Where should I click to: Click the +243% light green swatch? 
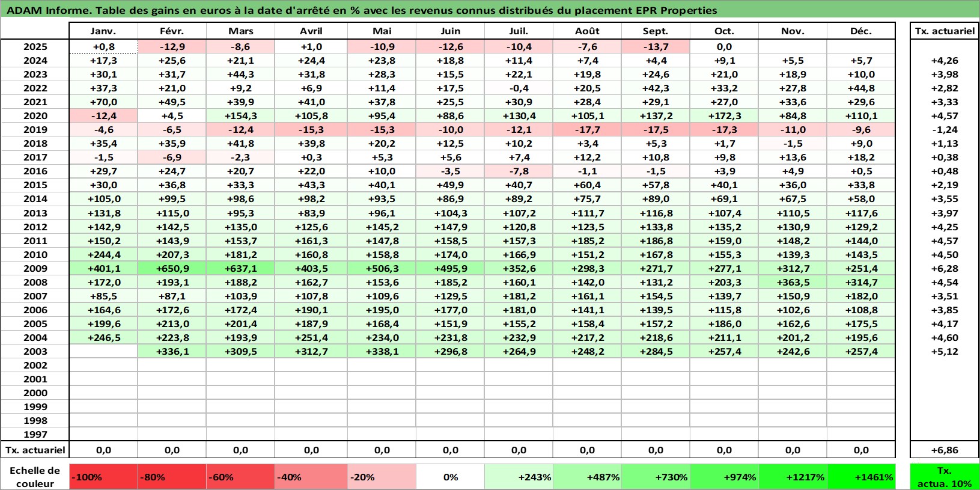(x=519, y=477)
